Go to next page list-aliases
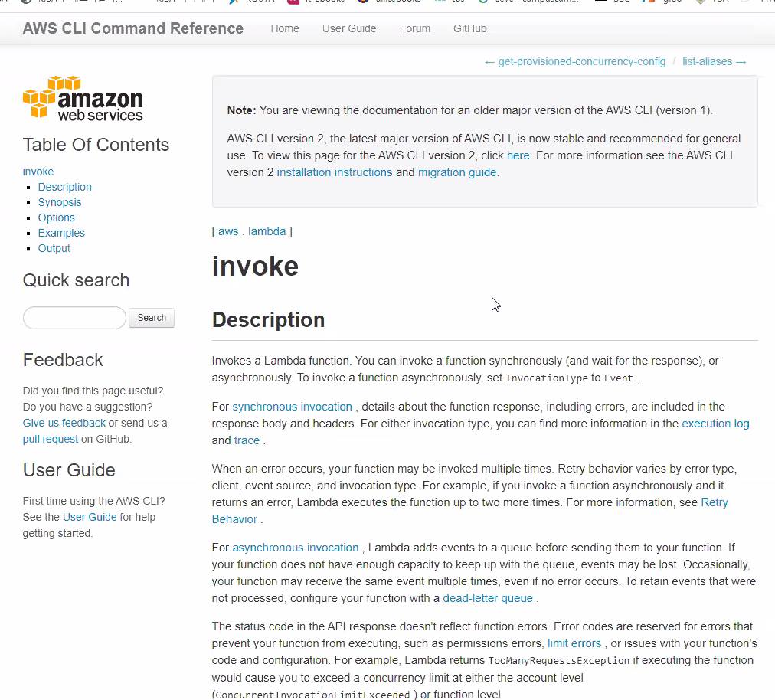Image resolution: width=775 pixels, height=700 pixels. point(715,61)
